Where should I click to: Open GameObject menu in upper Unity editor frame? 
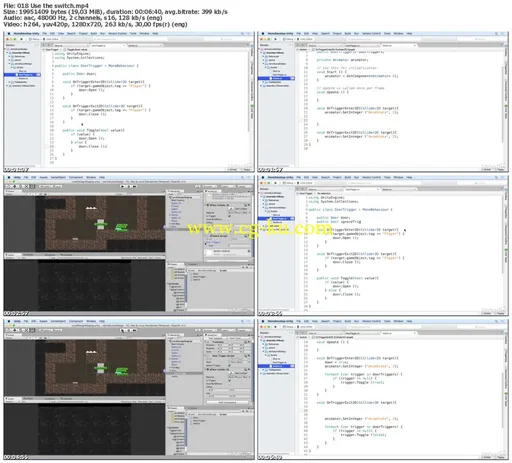click(58, 177)
